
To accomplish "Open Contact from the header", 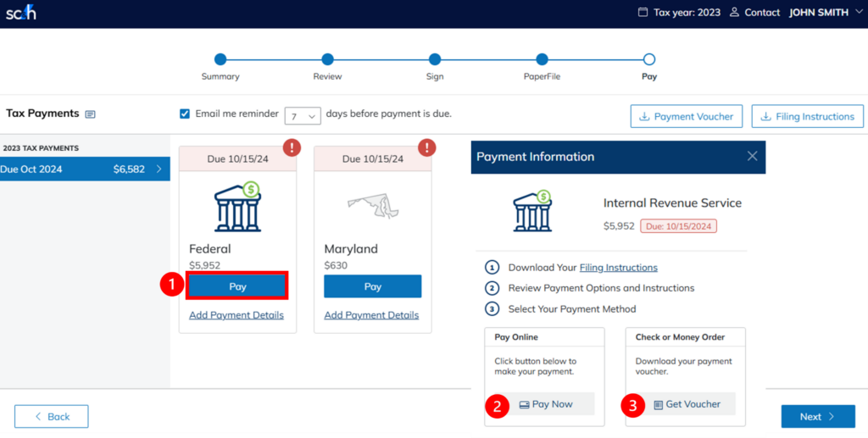I will [754, 13].
